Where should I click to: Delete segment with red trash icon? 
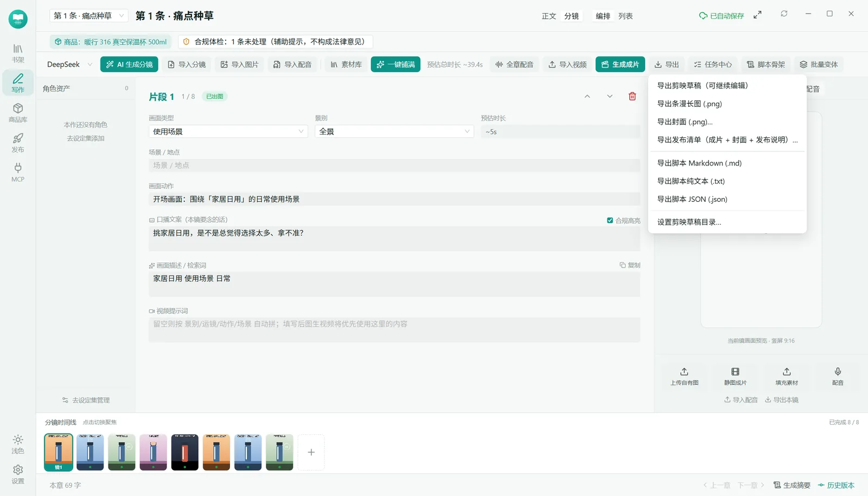(x=632, y=96)
